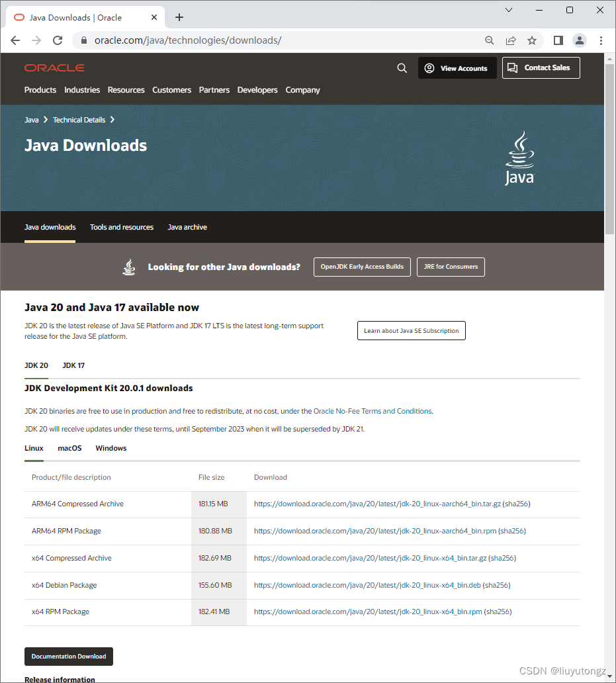This screenshot has height=683, width=616.
Task: Open sha256 link for ARM64 Compressed Archive
Action: coord(516,504)
